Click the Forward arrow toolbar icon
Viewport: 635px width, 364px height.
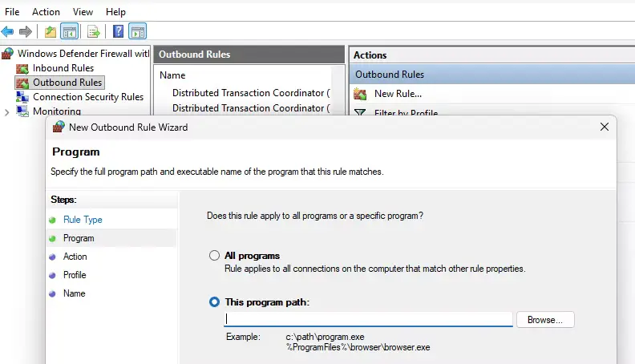point(26,32)
